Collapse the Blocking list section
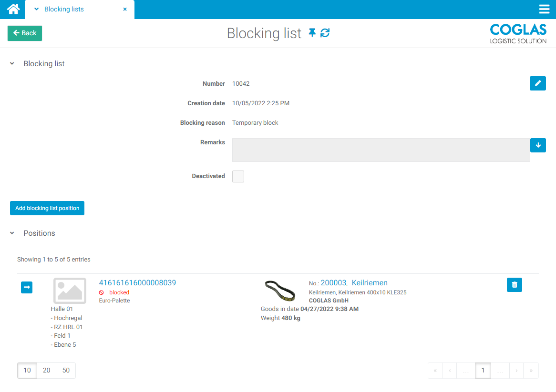 click(x=11, y=63)
